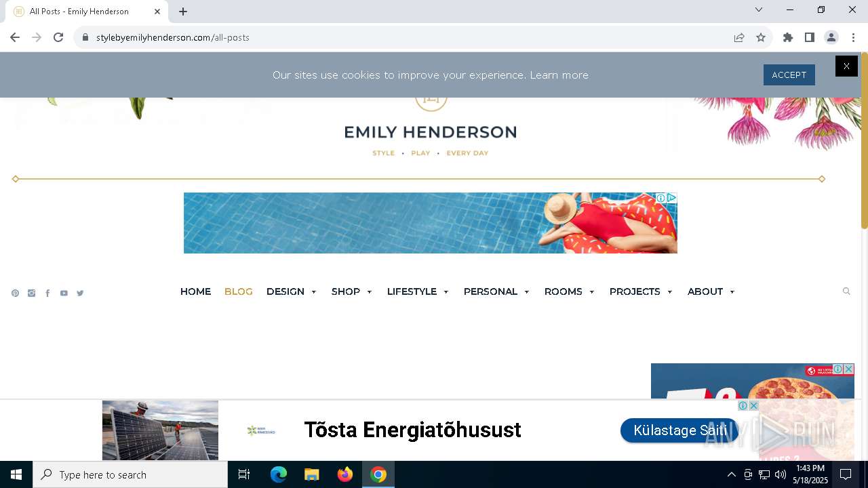
Task: Open the tab search chevron
Action: pos(759,9)
